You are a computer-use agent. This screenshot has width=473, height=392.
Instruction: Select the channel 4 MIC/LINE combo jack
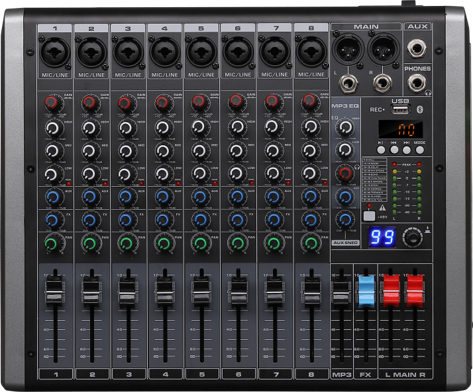point(165,52)
